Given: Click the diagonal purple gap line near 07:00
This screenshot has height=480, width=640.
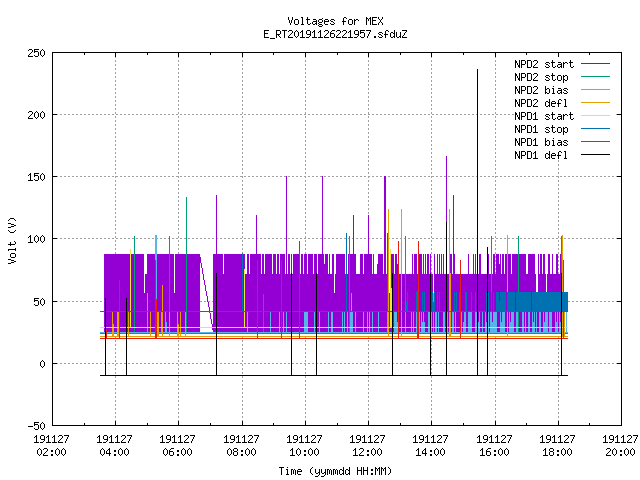Looking at the screenshot, I should coord(207,294).
